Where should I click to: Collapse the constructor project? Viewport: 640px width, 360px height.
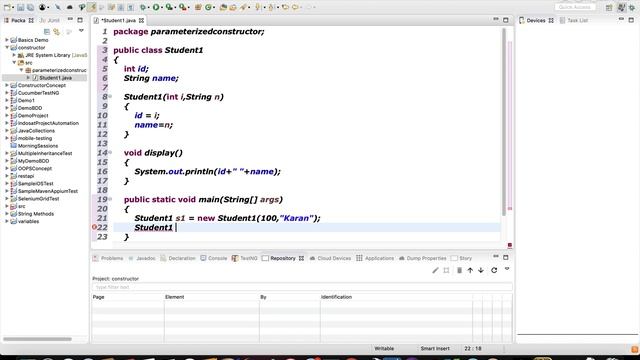pyautogui.click(x=7, y=47)
